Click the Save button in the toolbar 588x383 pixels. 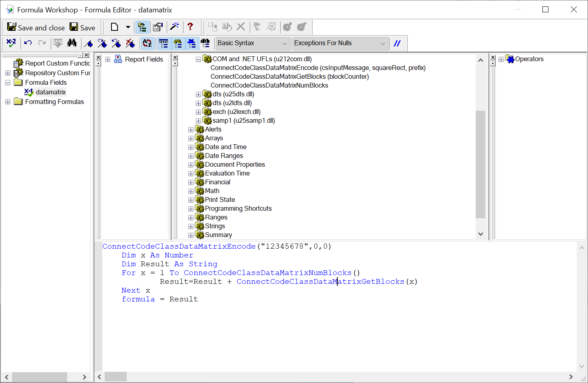(x=82, y=28)
